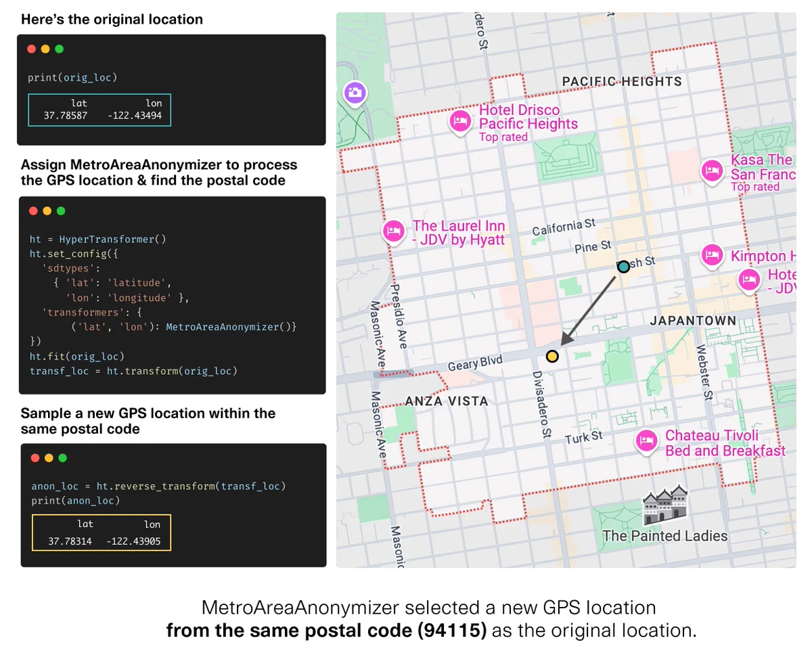Screen dimensions: 812x653
Task: Click the Kasa hotel pin icon
Action: click(711, 170)
